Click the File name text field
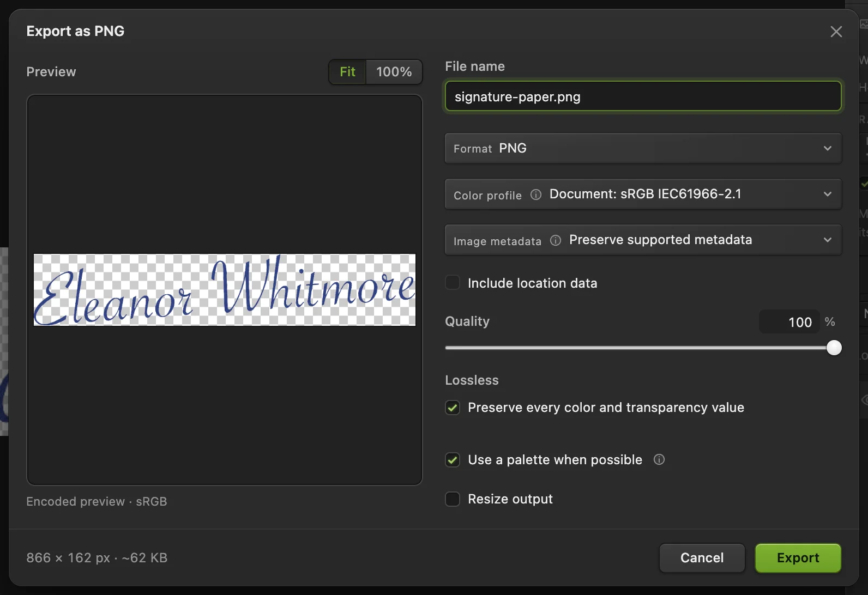The image size is (868, 595). coord(643,96)
